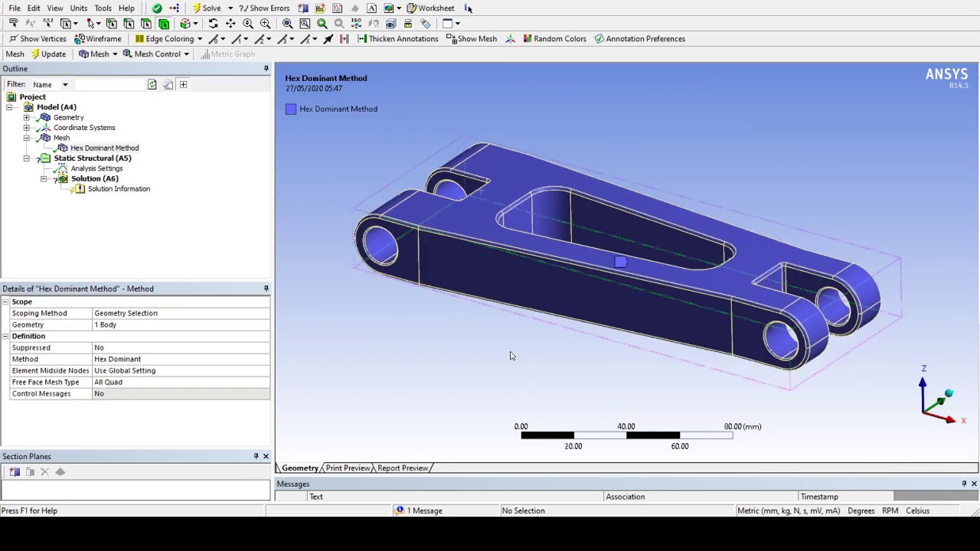
Task: Select Solution Information in tree
Action: point(119,189)
